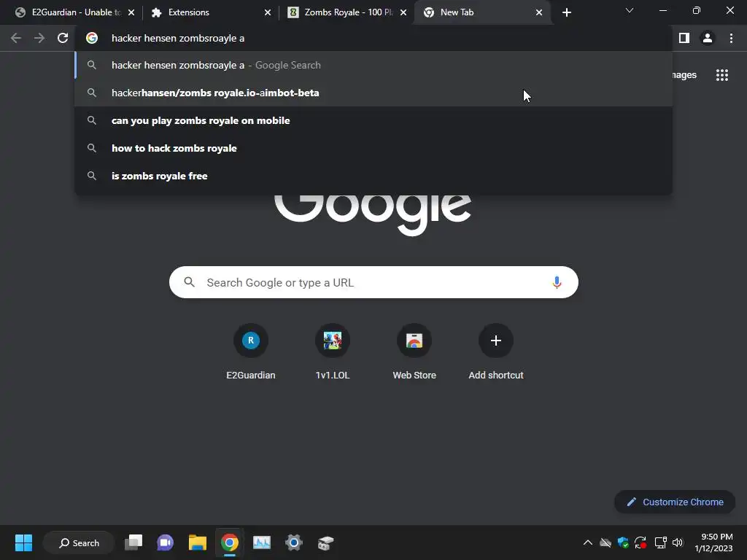Image resolution: width=747 pixels, height=560 pixels.
Task: Switch to the Zombs Royale tab
Action: pos(346,12)
